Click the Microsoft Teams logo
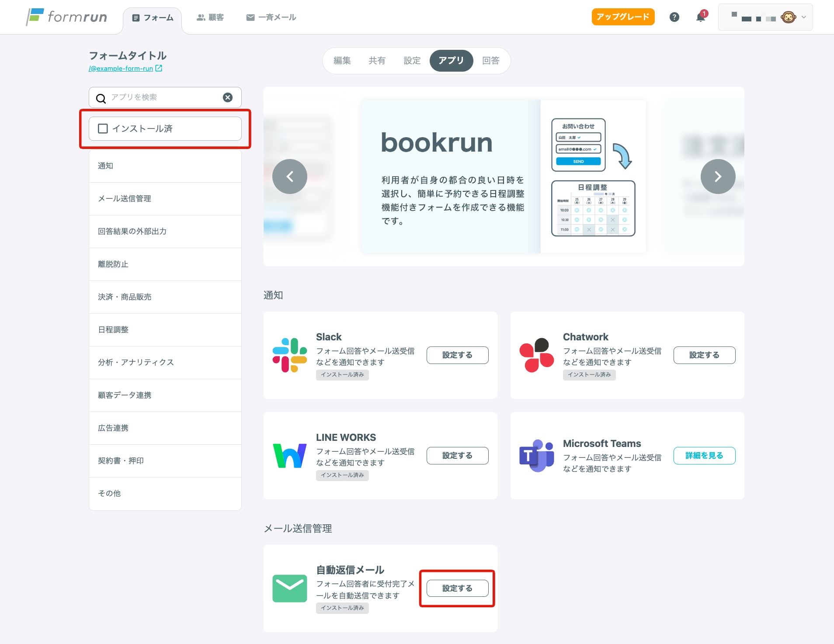This screenshot has width=834, height=644. tap(536, 456)
